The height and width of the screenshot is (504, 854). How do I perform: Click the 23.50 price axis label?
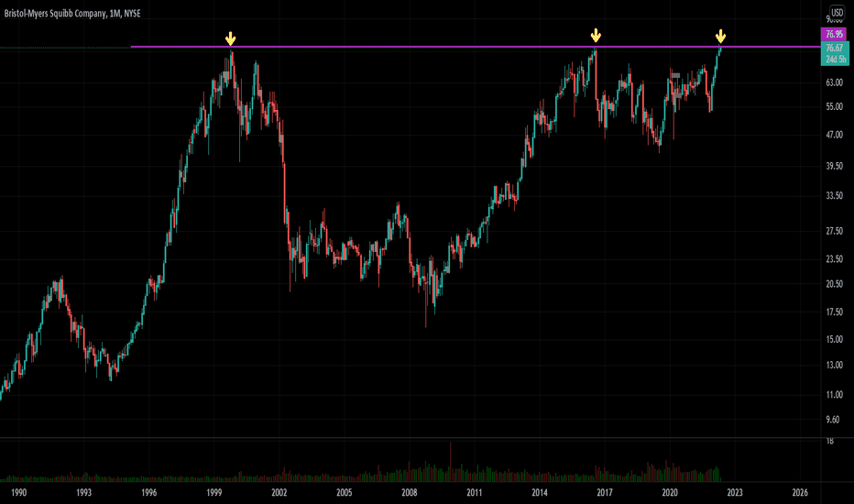[834, 258]
